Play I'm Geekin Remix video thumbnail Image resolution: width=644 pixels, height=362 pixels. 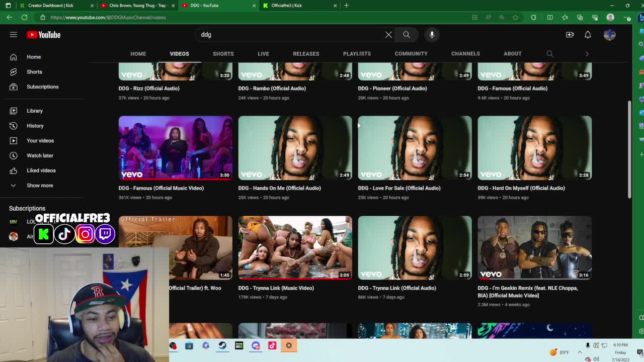[x=535, y=248]
